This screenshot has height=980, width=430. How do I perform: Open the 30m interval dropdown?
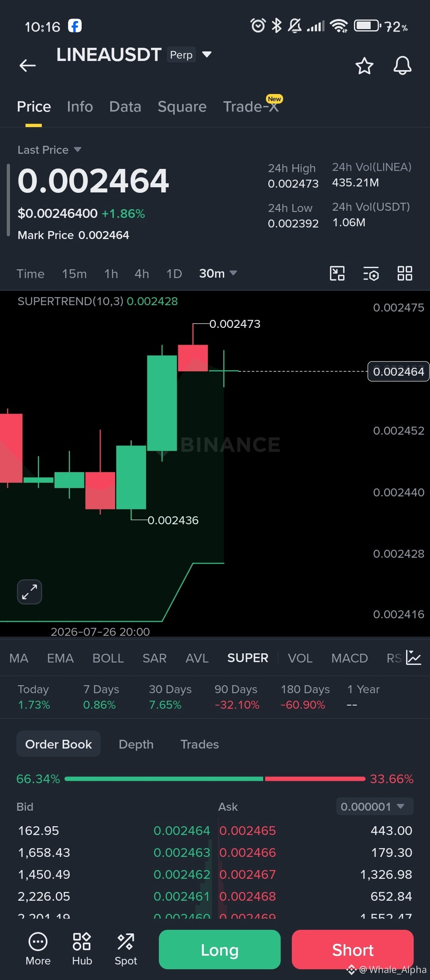(218, 273)
